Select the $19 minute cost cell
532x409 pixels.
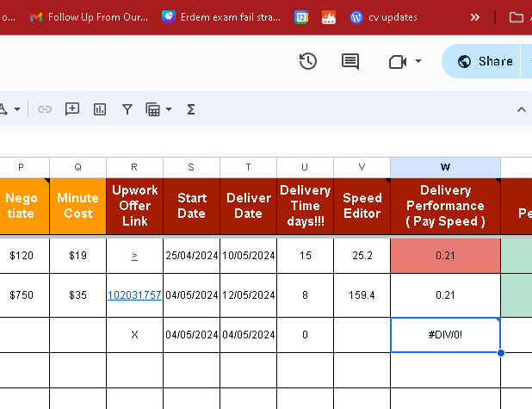click(78, 256)
